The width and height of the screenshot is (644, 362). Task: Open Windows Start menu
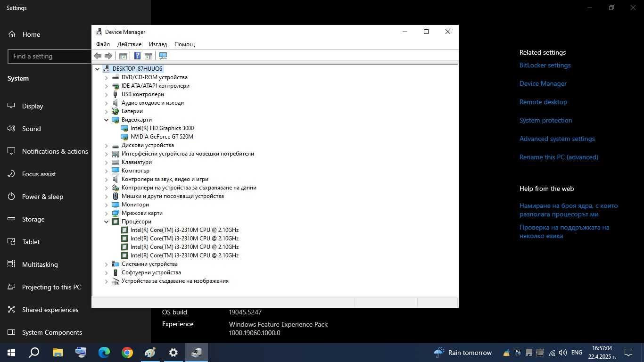[x=11, y=353]
